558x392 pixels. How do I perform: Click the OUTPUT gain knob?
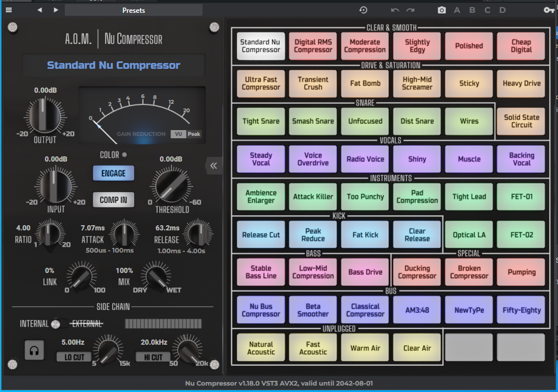(44, 116)
